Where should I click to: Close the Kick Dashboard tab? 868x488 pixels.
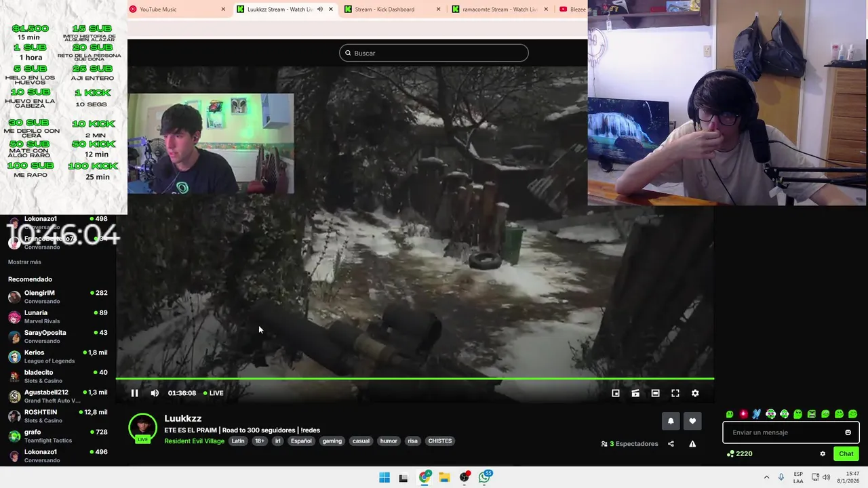(438, 9)
